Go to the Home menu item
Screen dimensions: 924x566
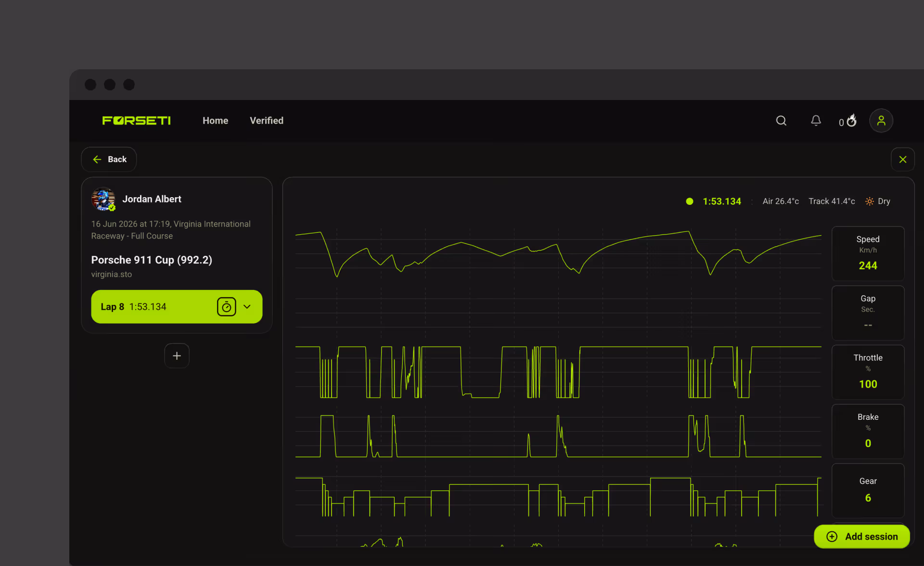[x=215, y=121]
